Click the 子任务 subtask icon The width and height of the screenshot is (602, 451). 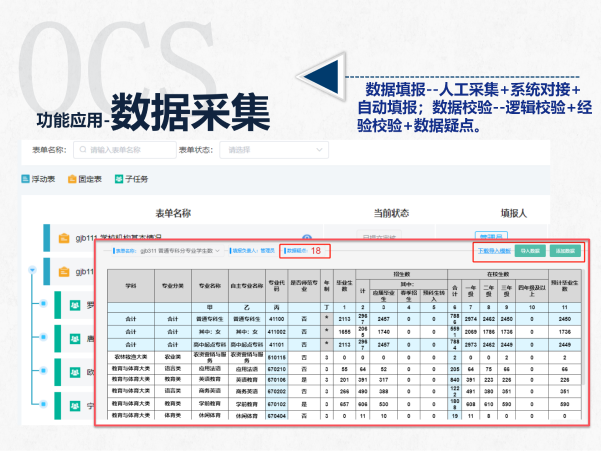118,180
